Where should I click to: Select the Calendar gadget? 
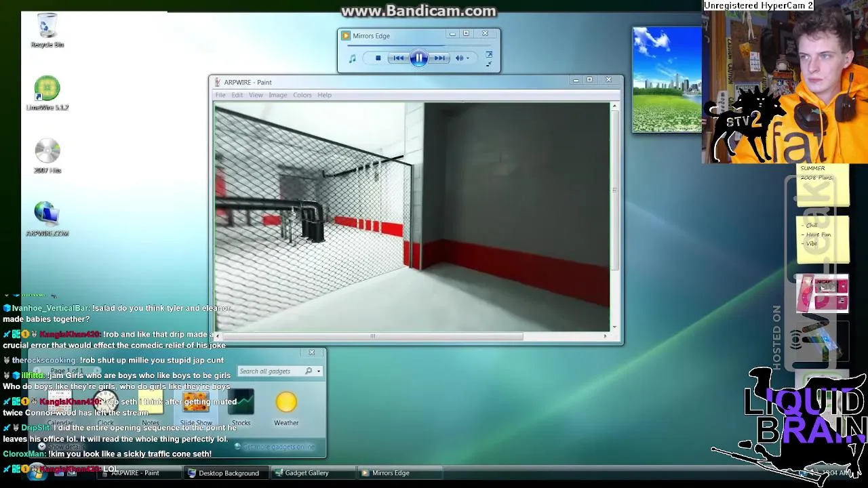coord(60,407)
